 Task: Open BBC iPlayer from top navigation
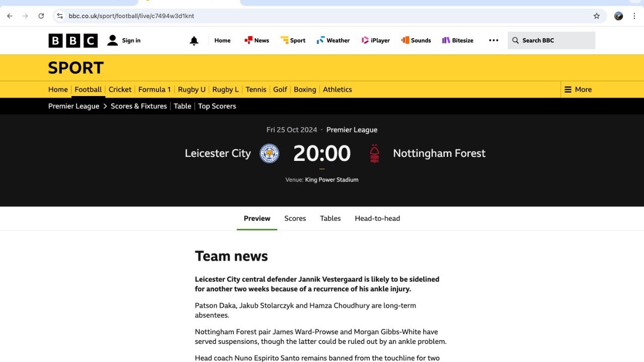point(375,40)
